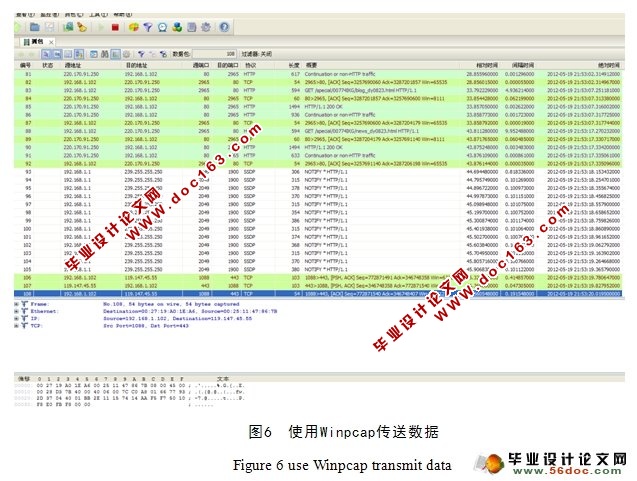Click the open folder toolbar icon
This screenshot has height=481, width=637.
pos(35,27)
